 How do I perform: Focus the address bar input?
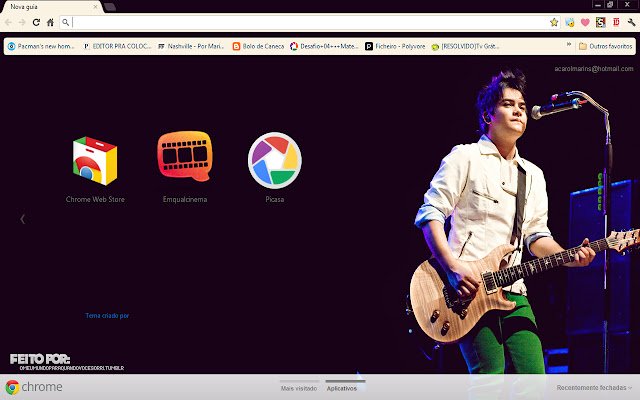[x=310, y=22]
